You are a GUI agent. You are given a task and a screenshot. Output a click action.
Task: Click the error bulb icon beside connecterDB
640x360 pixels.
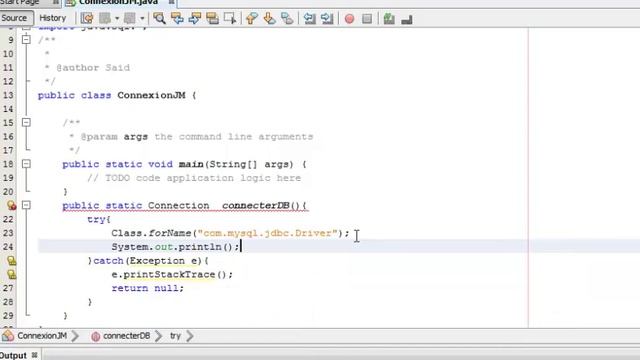coord(11,205)
